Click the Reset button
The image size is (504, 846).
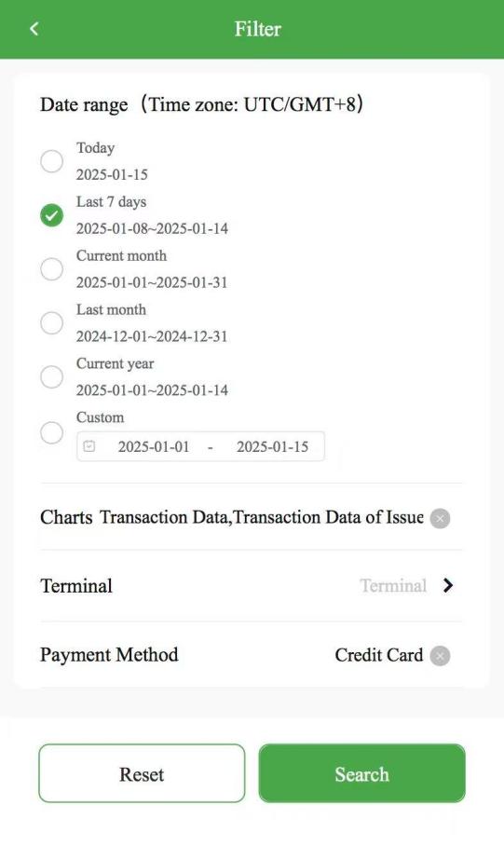(x=142, y=773)
